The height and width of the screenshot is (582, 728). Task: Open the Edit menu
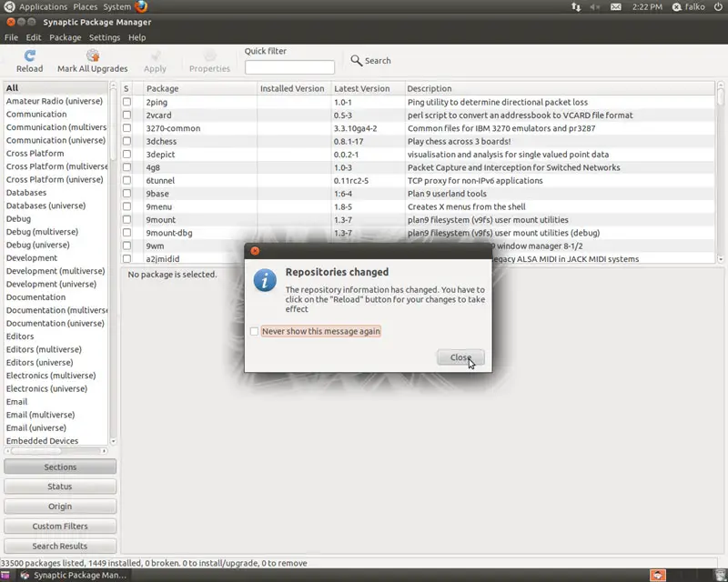34,37
